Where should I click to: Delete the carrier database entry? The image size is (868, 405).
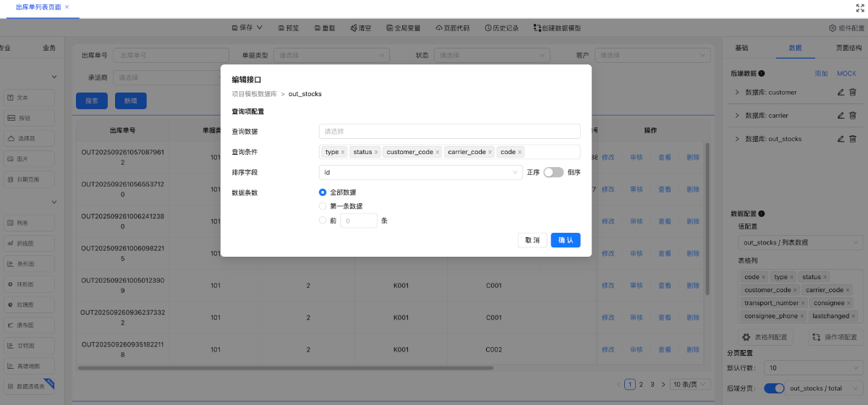[853, 116]
